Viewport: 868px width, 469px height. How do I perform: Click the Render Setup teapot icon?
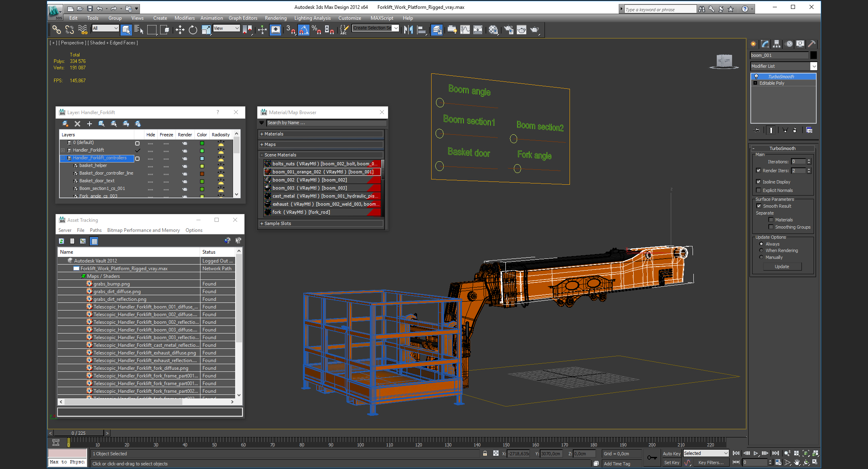[x=509, y=29]
